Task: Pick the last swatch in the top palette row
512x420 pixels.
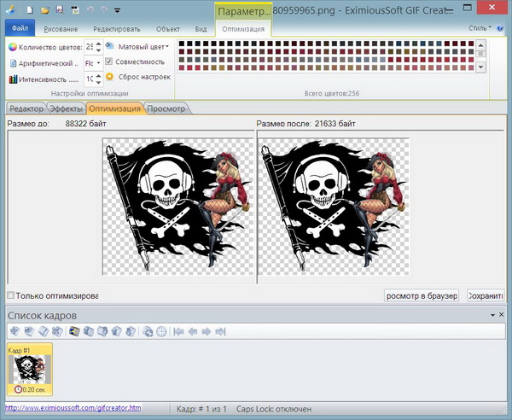Action: 471,44
